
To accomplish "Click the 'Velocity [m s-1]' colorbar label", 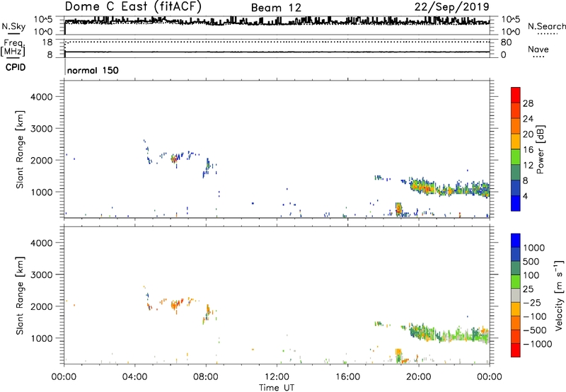I will tap(559, 295).
